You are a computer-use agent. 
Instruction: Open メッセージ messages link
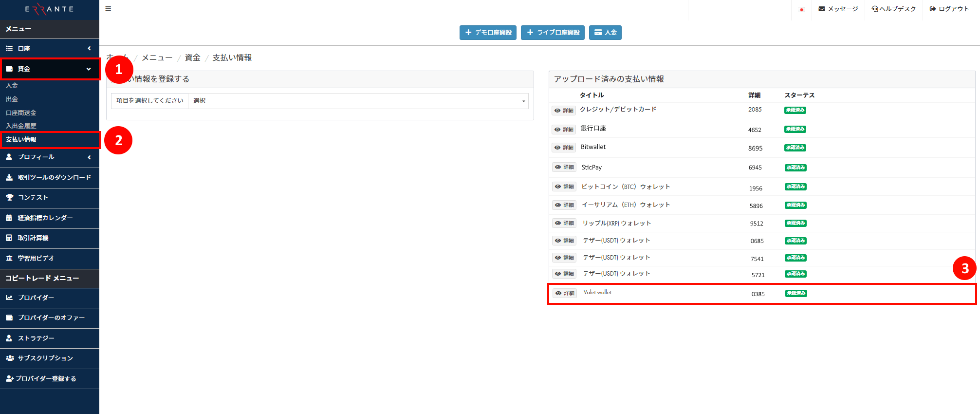(838, 9)
